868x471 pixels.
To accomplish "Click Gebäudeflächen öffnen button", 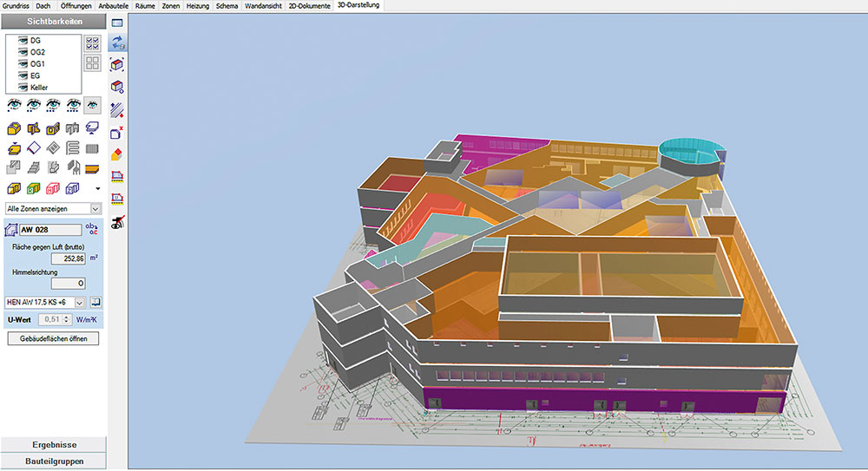I will coord(53,339).
